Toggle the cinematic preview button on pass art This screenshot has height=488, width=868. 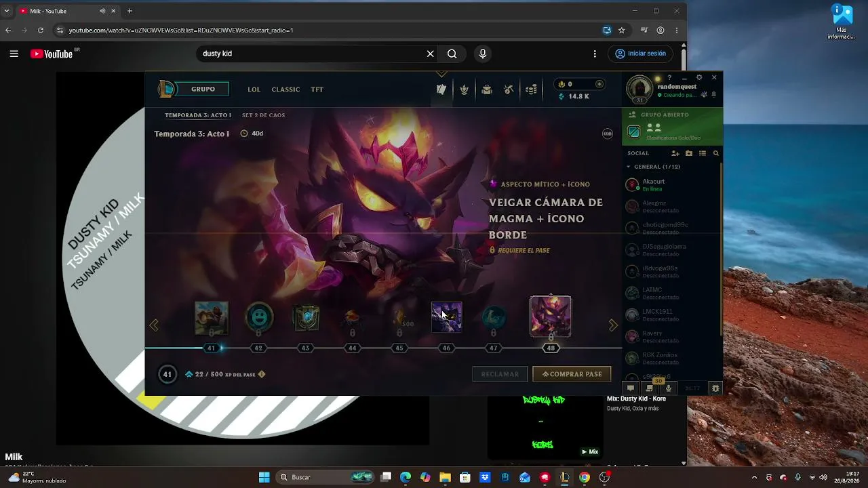click(x=608, y=134)
